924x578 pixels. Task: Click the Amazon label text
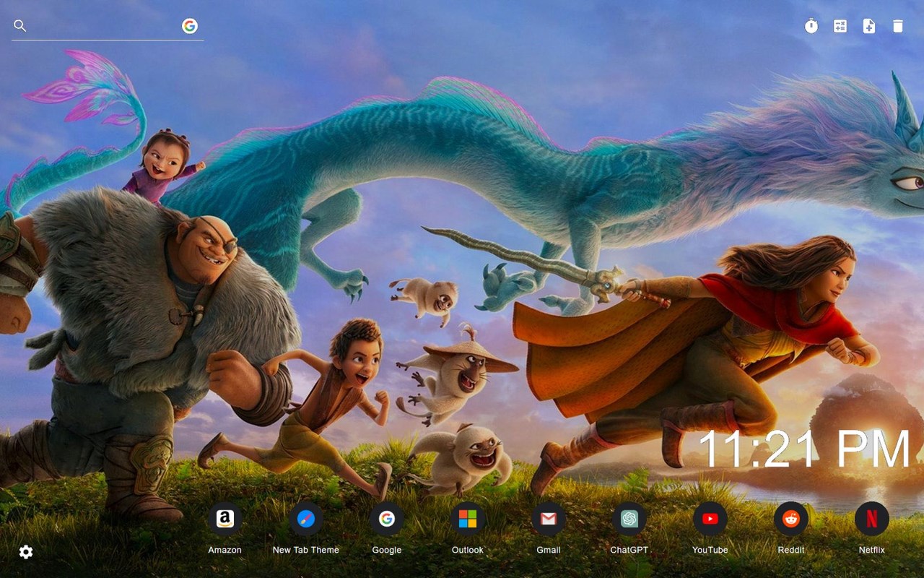pos(225,550)
